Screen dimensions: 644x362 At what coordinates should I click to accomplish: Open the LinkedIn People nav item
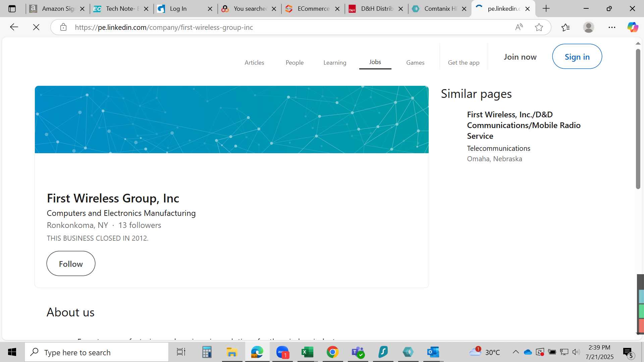[x=294, y=63]
